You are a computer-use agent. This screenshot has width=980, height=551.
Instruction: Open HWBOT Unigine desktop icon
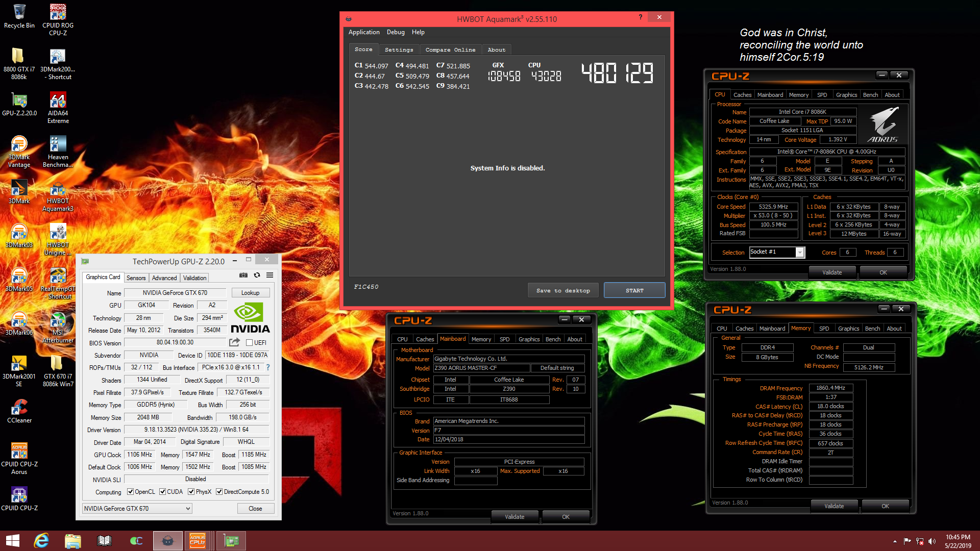(x=58, y=239)
